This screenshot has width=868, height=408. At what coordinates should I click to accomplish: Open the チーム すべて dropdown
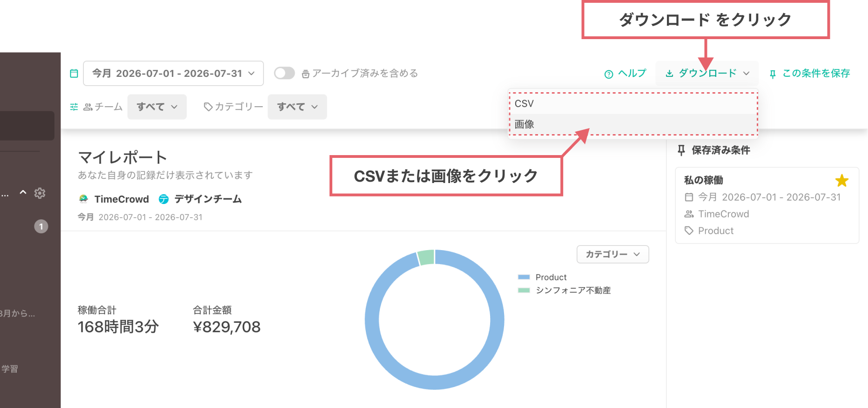pyautogui.click(x=157, y=107)
